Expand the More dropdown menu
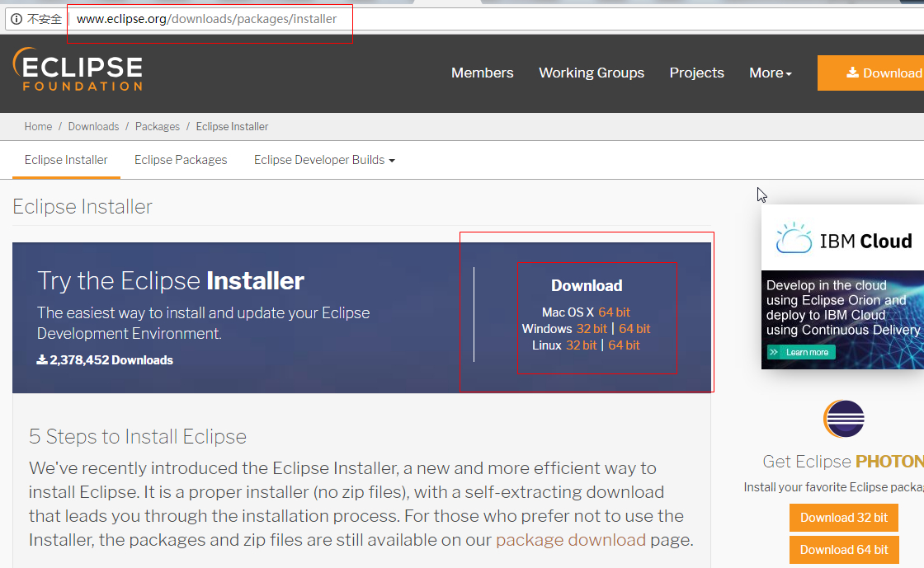Screen dimensions: 924x568 click(771, 73)
